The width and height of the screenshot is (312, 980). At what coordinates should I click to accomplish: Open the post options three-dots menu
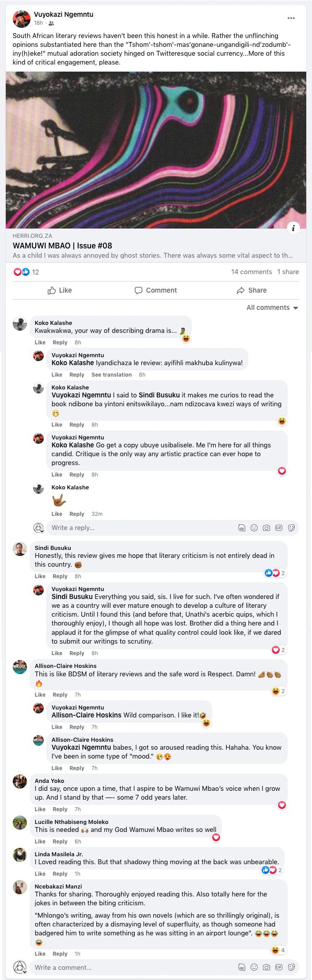click(x=291, y=18)
